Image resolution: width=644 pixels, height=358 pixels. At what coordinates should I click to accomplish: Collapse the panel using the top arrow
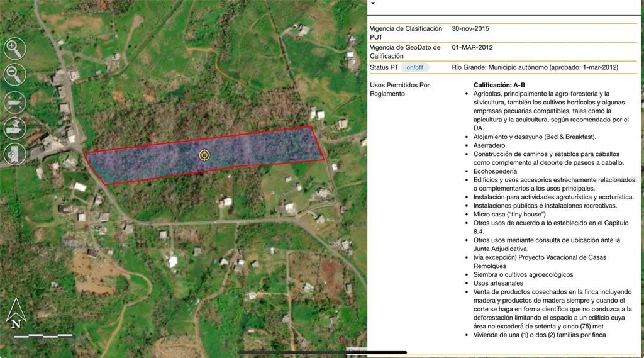click(372, 4)
